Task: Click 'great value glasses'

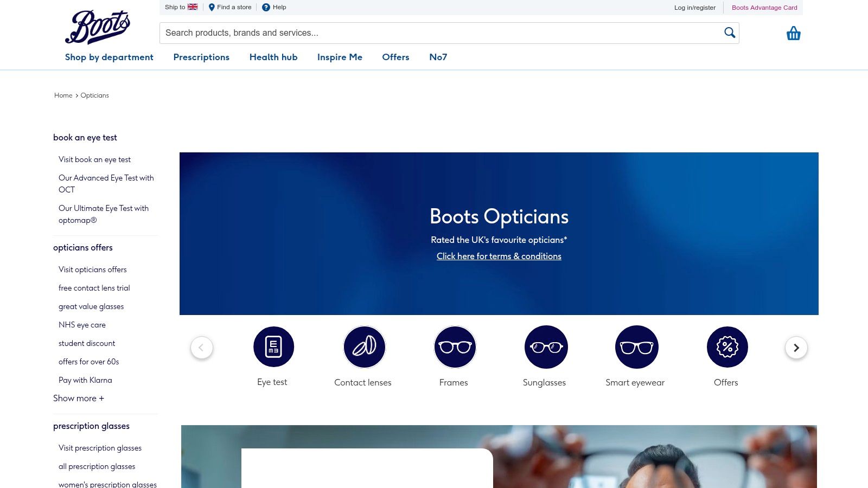Action: click(x=91, y=306)
